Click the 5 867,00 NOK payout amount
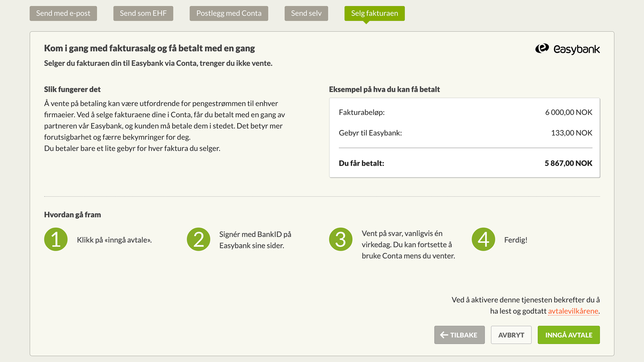Viewport: 644px width, 362px height. click(x=569, y=163)
